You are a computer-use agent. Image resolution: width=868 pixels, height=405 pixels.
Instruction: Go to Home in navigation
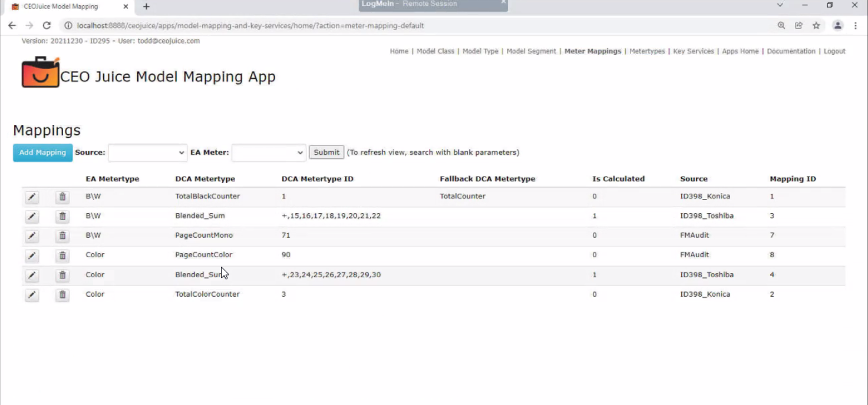399,51
